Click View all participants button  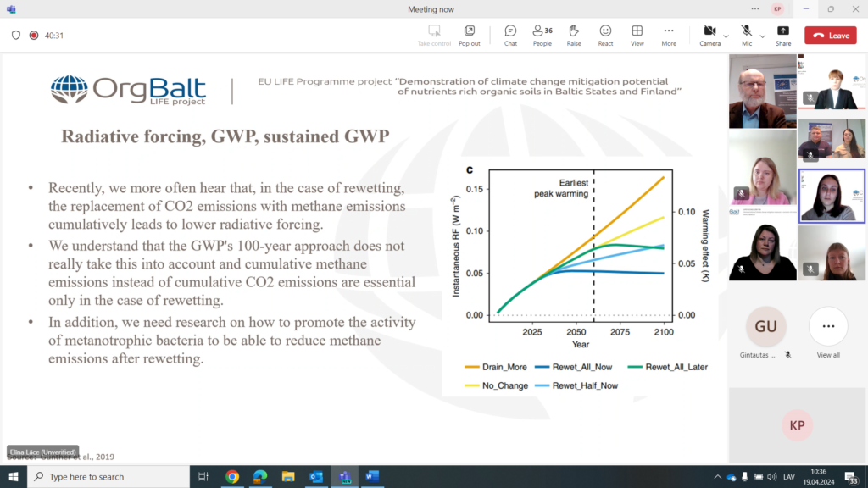point(828,326)
